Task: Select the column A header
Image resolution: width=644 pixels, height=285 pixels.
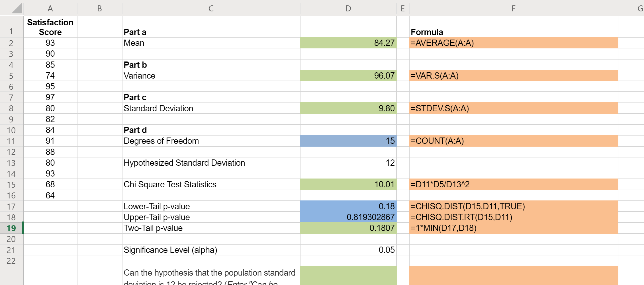Action: tap(50, 8)
